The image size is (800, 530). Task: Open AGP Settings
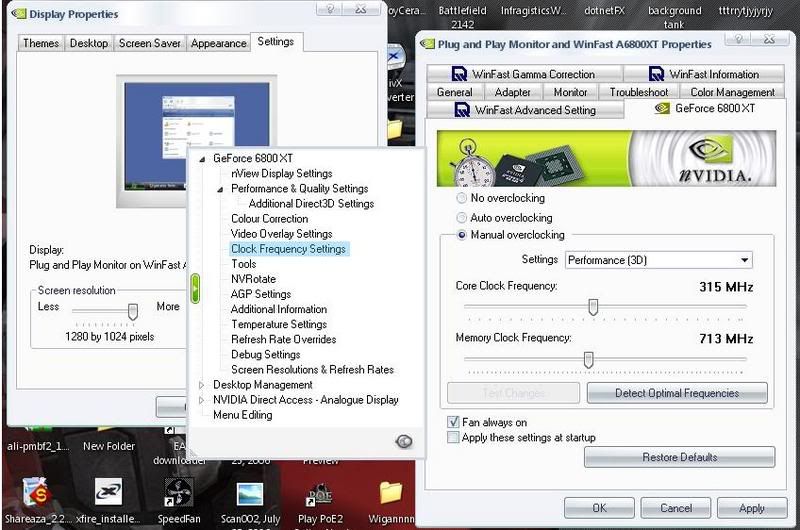pyautogui.click(x=261, y=294)
